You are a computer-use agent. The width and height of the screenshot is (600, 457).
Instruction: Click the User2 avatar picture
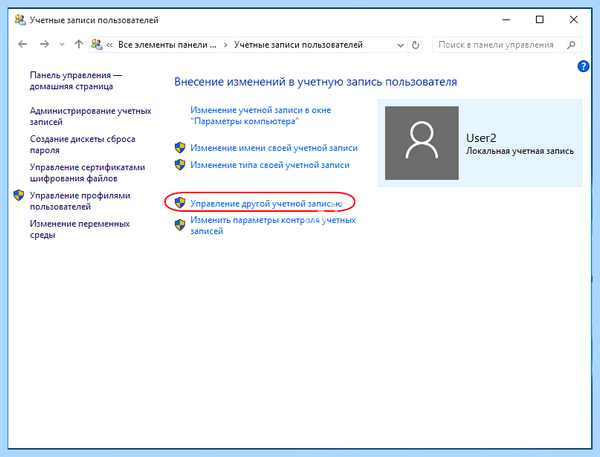pos(422,143)
